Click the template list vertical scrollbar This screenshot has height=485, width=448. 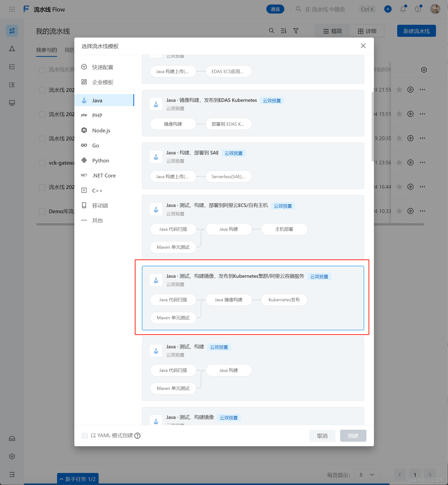point(372,126)
